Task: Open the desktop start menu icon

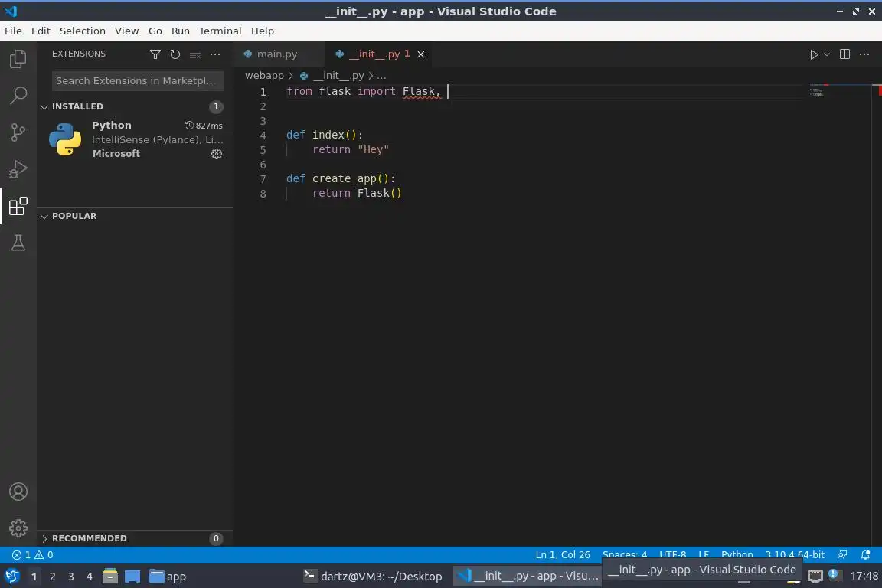Action: (x=11, y=577)
